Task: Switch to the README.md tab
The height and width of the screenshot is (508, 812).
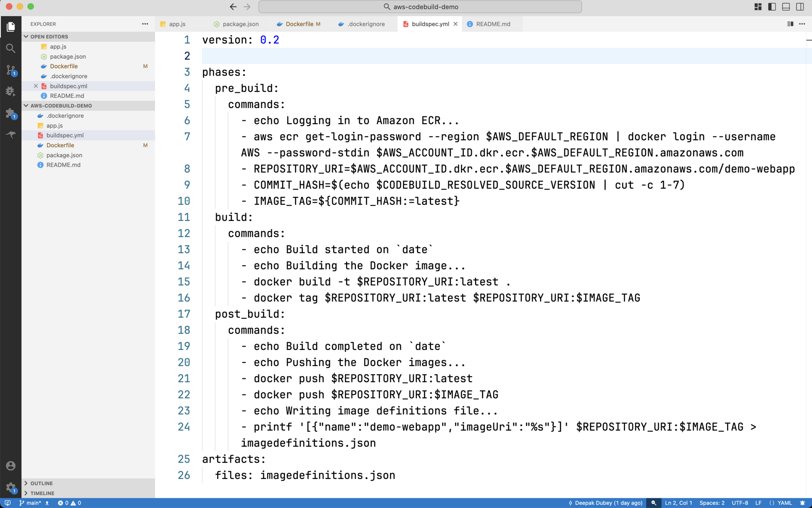Action: [x=493, y=24]
